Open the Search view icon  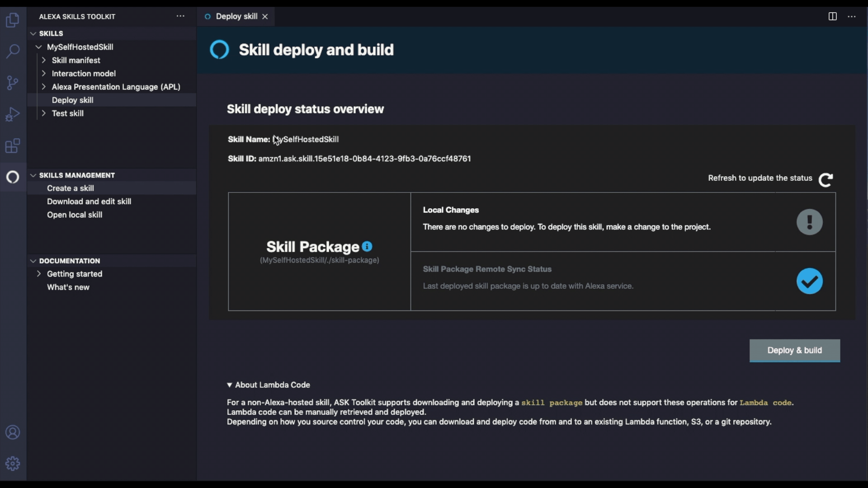tap(13, 51)
